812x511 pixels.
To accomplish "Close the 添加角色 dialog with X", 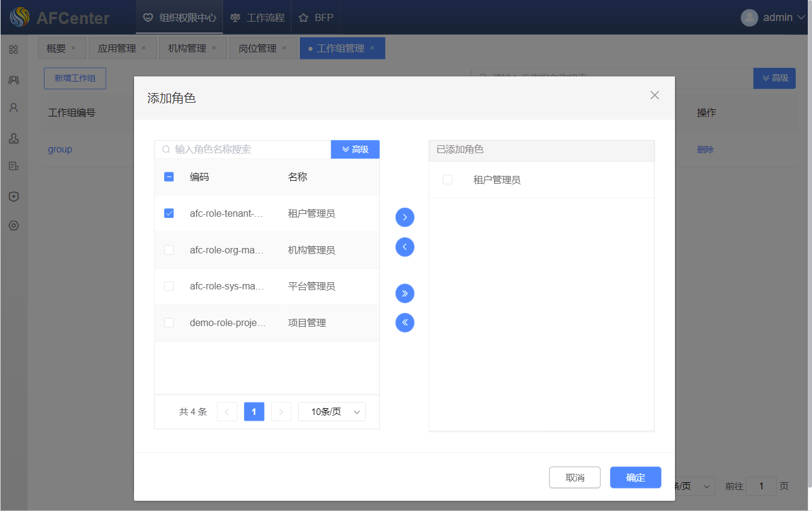I will [655, 95].
